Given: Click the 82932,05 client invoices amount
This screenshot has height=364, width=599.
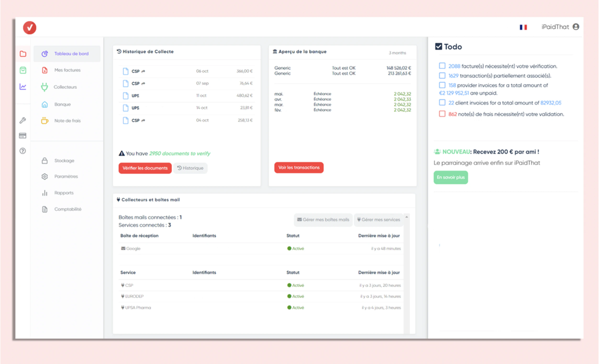Looking at the screenshot, I should click(x=551, y=103).
